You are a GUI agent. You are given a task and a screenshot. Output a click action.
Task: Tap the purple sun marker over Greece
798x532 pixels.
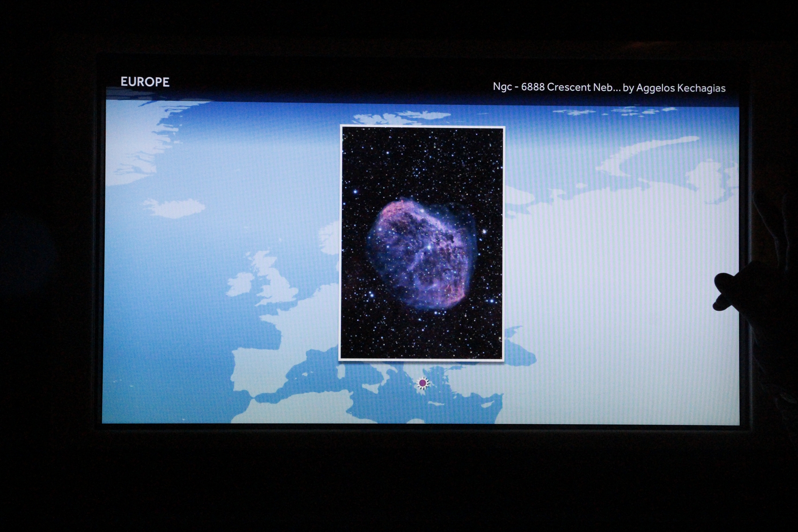click(423, 383)
